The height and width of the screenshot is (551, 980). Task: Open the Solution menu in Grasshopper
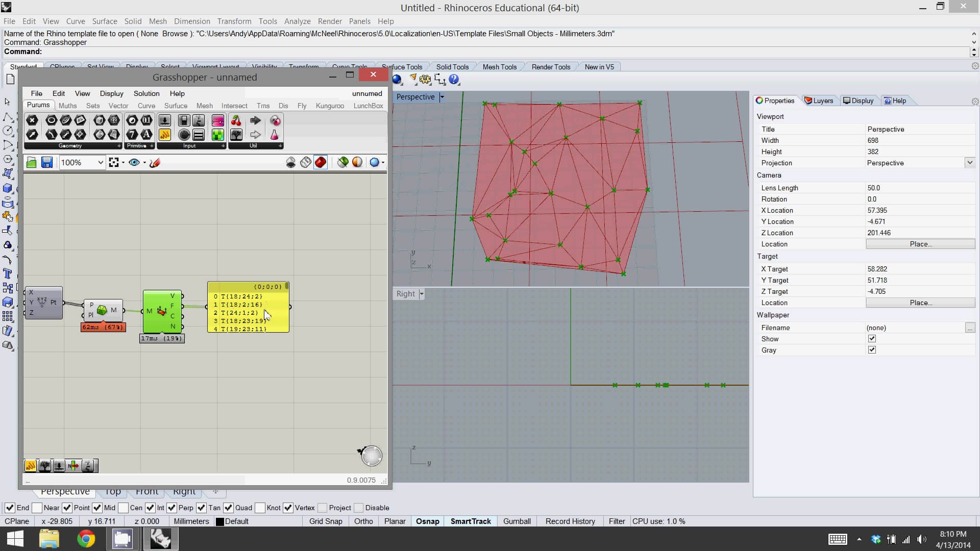(x=146, y=93)
